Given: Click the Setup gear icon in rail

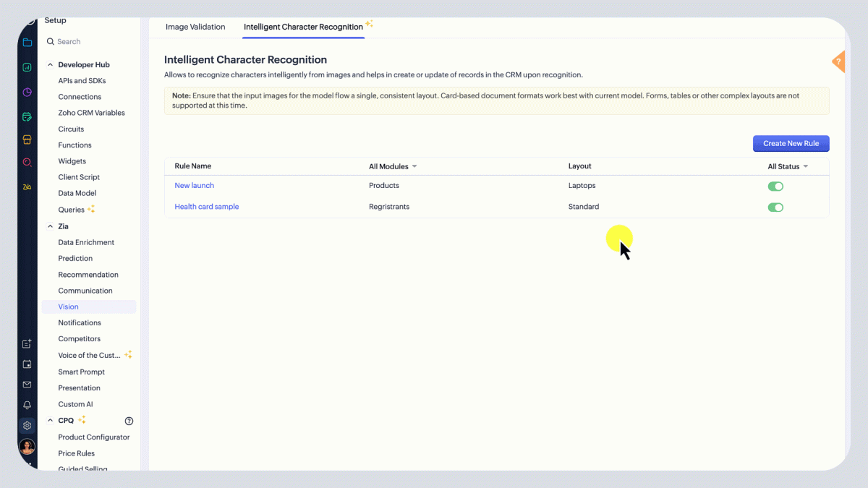Looking at the screenshot, I should click(x=27, y=426).
